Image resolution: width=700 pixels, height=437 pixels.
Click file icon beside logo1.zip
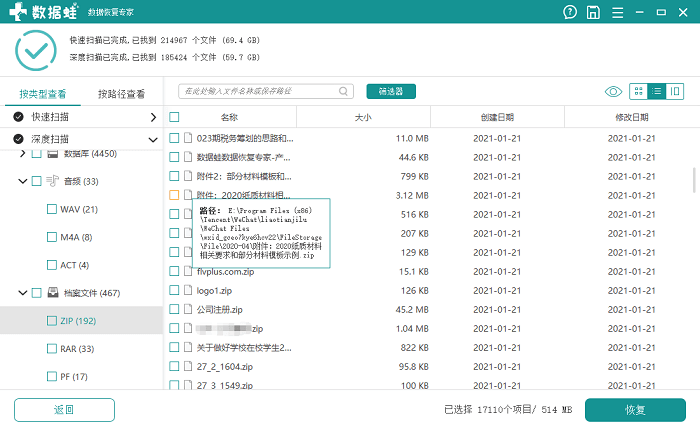pos(188,290)
